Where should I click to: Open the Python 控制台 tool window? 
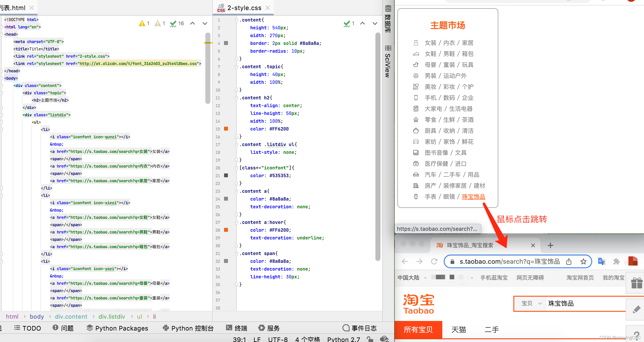click(188, 328)
